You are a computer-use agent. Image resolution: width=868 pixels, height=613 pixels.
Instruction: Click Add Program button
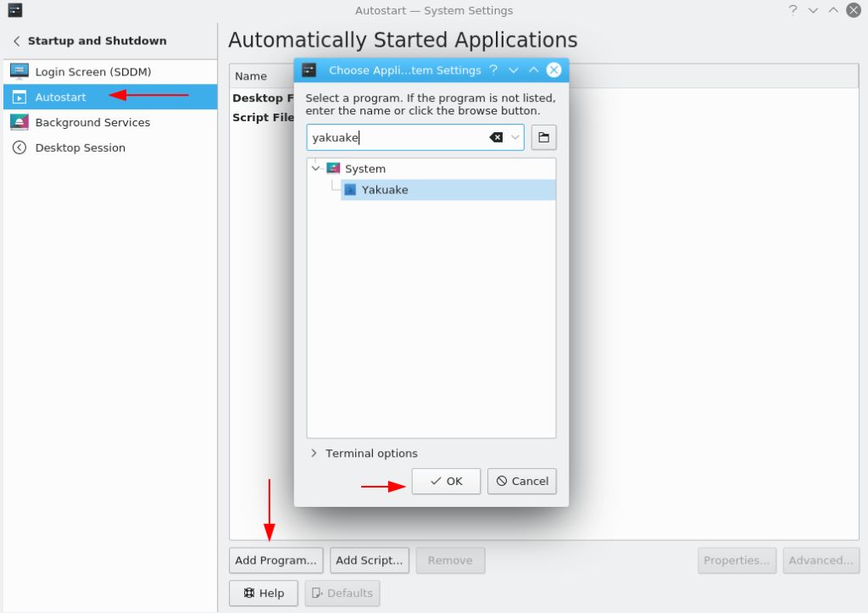click(x=275, y=560)
